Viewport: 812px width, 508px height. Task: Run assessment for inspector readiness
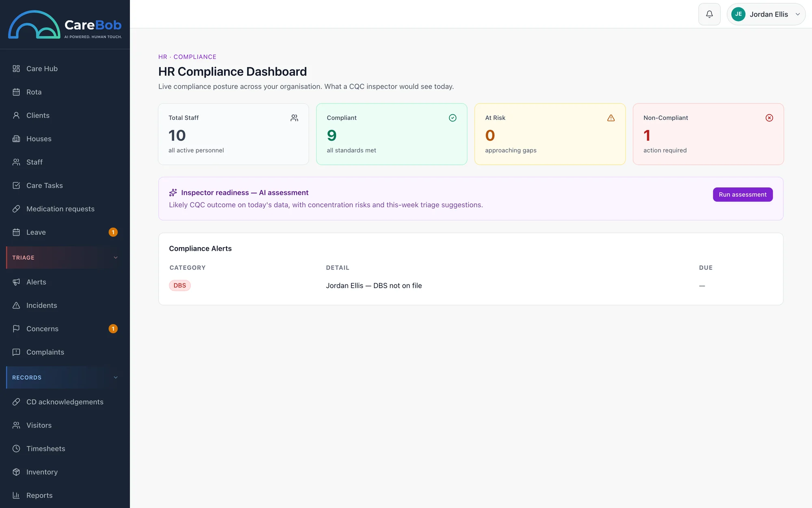point(743,195)
